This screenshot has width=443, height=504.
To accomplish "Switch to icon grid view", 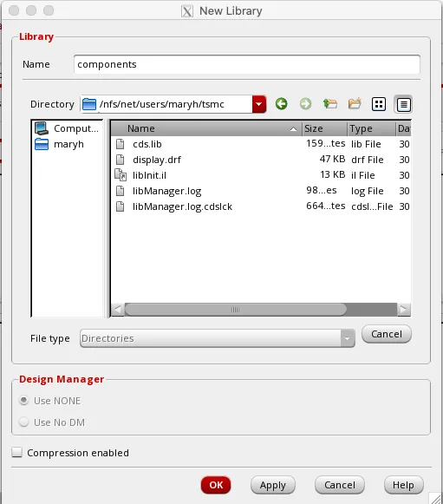I will click(379, 104).
